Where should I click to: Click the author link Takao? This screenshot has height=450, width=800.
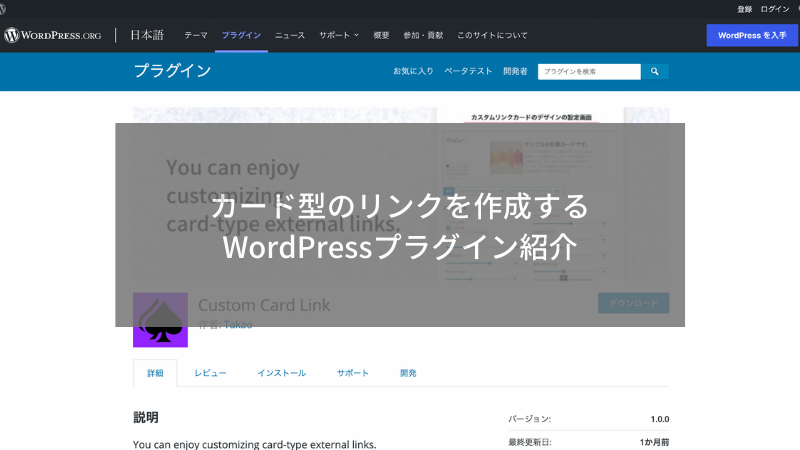[x=238, y=325]
